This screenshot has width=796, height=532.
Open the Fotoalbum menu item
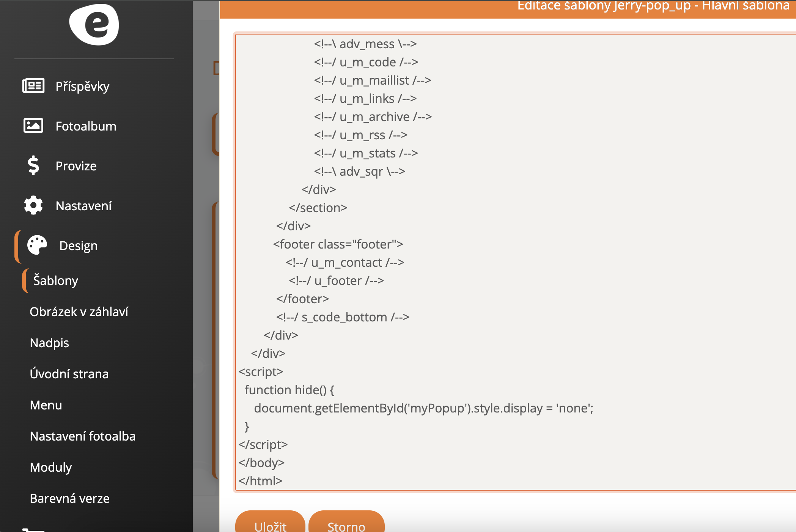click(86, 126)
